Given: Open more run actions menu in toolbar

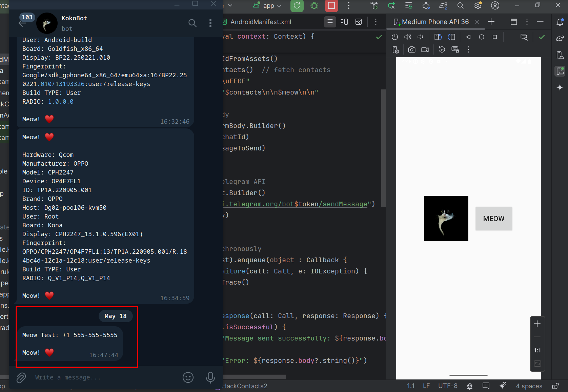Looking at the screenshot, I should [348, 6].
